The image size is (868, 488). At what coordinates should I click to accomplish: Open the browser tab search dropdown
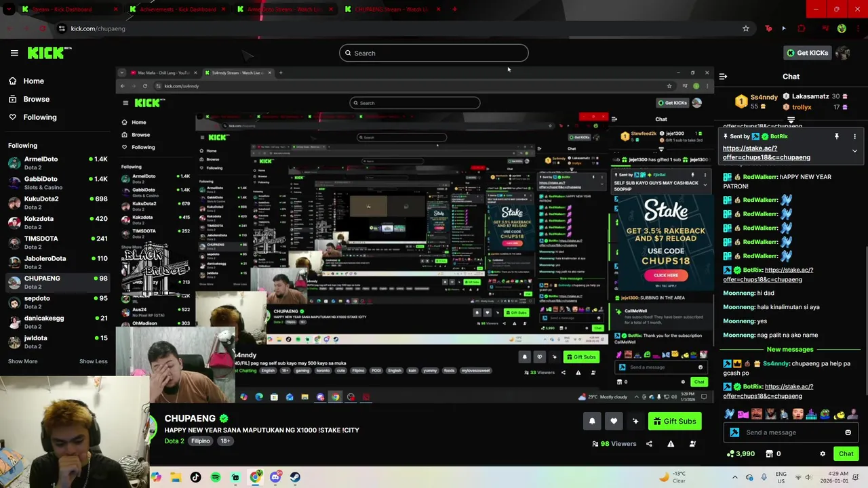[x=10, y=9]
